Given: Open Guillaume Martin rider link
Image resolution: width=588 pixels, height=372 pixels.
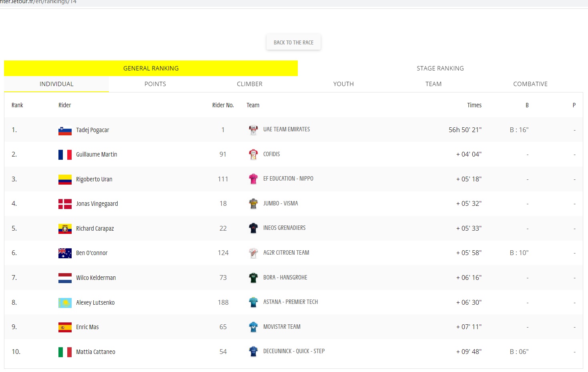Looking at the screenshot, I should click(x=96, y=155).
